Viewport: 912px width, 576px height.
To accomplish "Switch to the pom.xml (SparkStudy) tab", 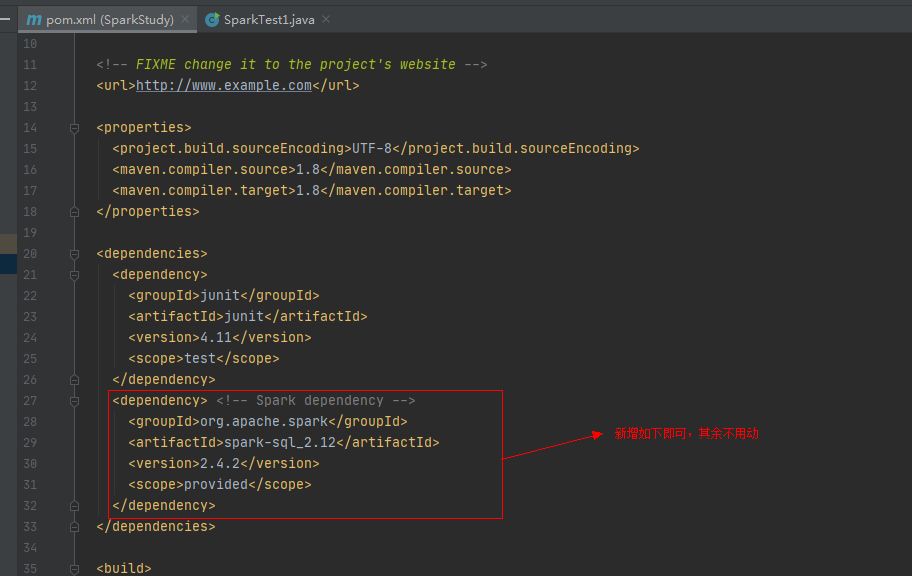I will point(108,20).
